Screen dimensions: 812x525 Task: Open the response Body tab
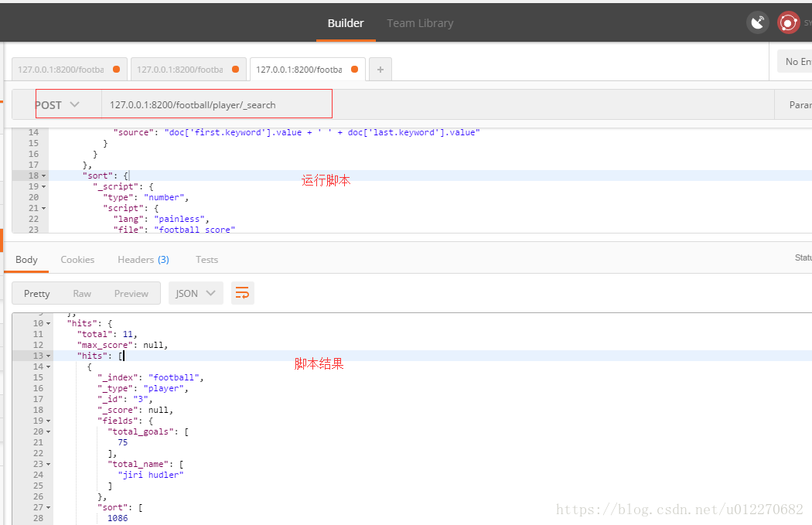pyautogui.click(x=26, y=260)
